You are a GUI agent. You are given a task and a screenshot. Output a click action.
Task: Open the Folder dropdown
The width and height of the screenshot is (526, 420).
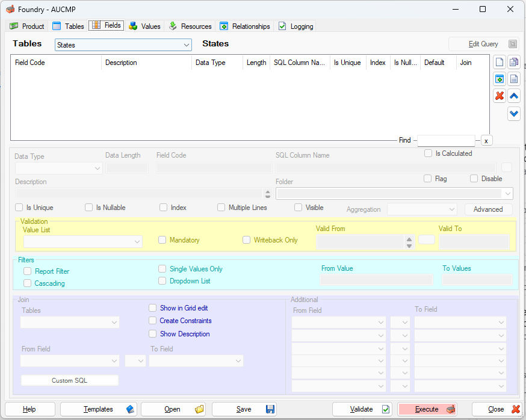(394, 194)
